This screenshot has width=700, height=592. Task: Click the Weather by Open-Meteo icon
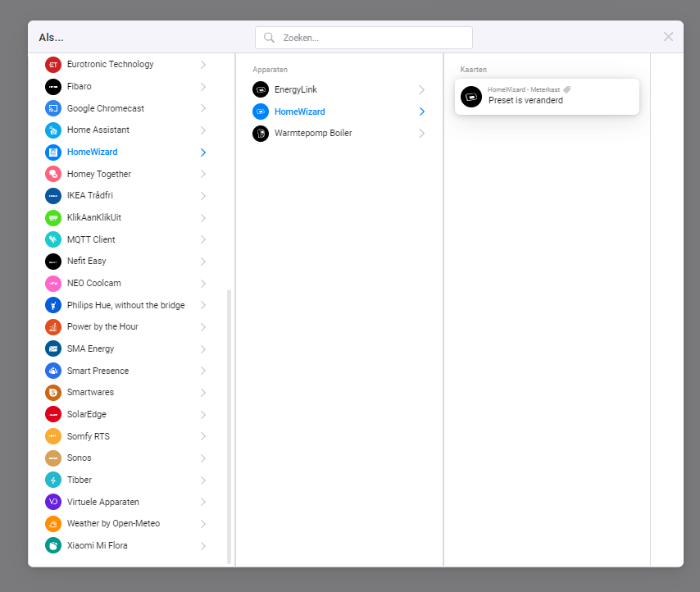53,524
